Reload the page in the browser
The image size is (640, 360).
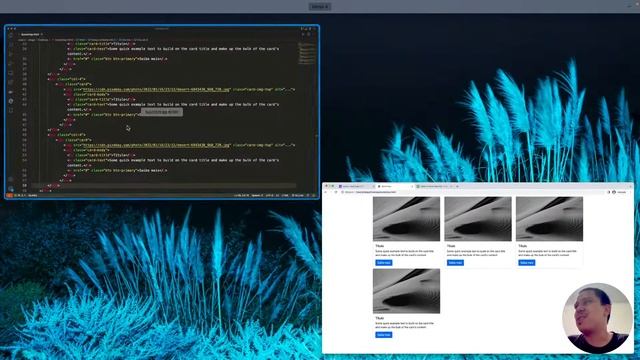(336, 192)
